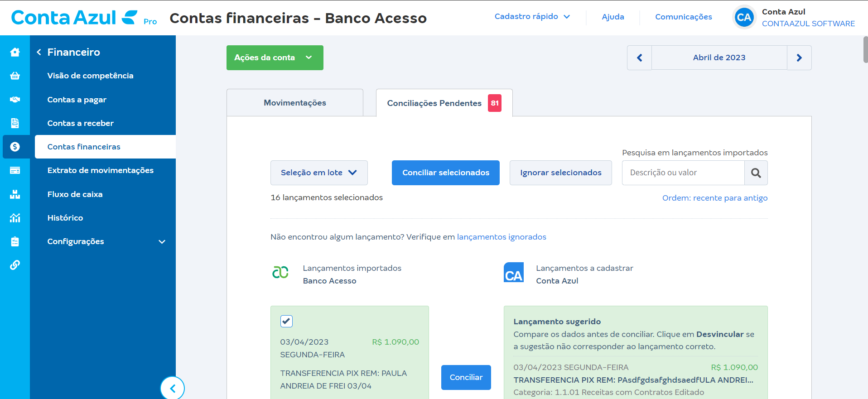Image resolution: width=868 pixels, height=399 pixels.
Task: Open the chain link integrations icon
Action: (x=15, y=265)
